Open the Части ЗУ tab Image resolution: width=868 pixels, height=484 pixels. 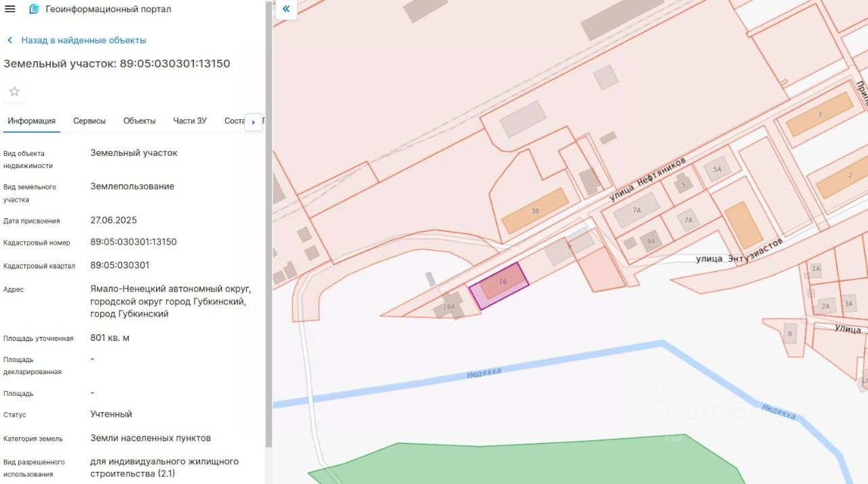pyautogui.click(x=190, y=121)
